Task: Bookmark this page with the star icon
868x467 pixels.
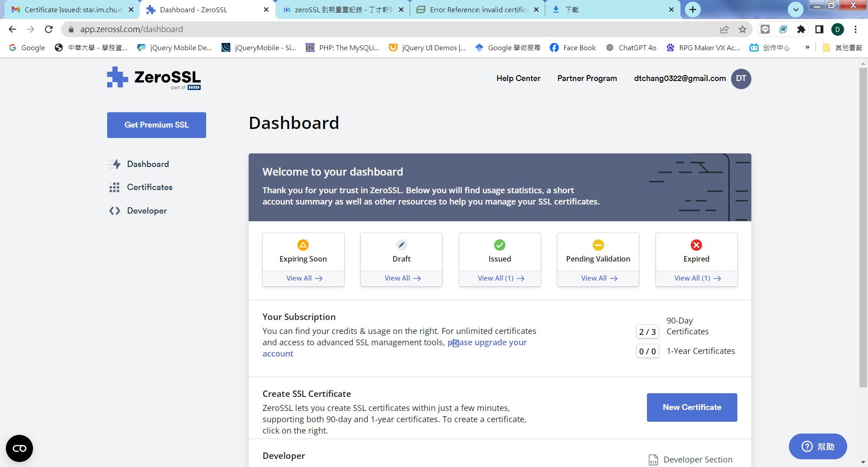Action: click(x=742, y=29)
